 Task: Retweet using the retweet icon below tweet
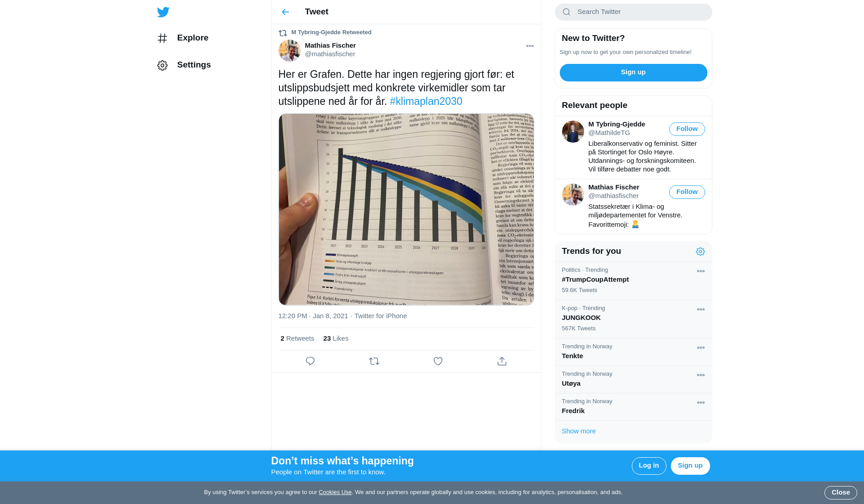374,361
